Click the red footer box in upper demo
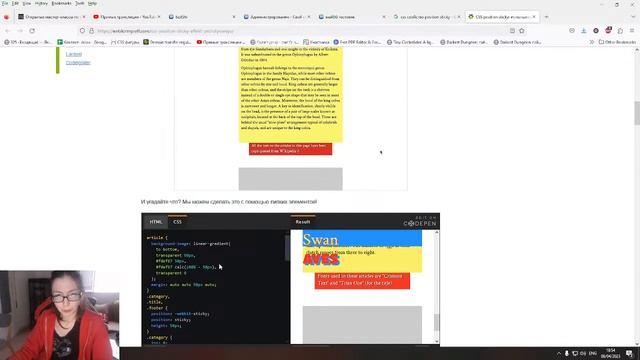 (x=291, y=149)
